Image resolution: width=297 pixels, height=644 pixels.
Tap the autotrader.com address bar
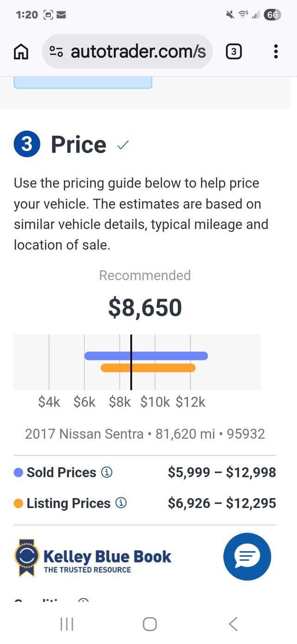pos(137,52)
